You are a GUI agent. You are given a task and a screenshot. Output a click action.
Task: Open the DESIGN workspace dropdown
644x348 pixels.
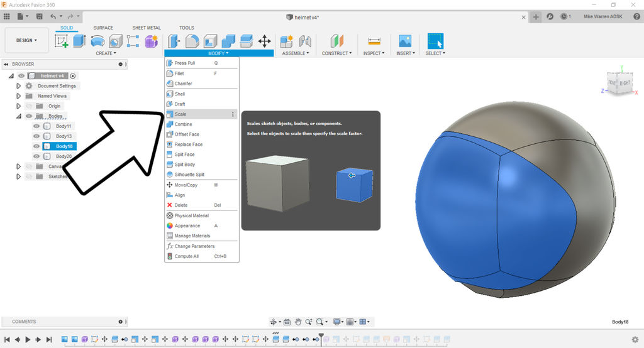(26, 40)
